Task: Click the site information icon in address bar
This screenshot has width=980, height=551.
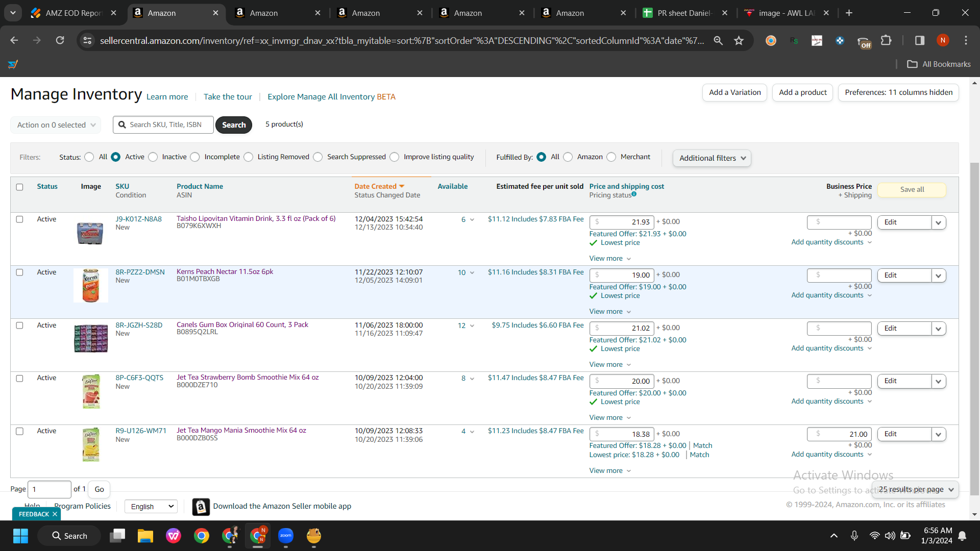Action: (87, 40)
